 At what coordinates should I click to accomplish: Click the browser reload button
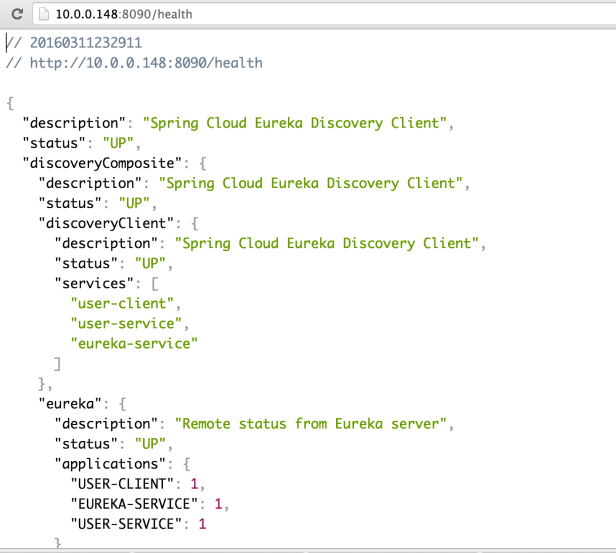point(18,14)
